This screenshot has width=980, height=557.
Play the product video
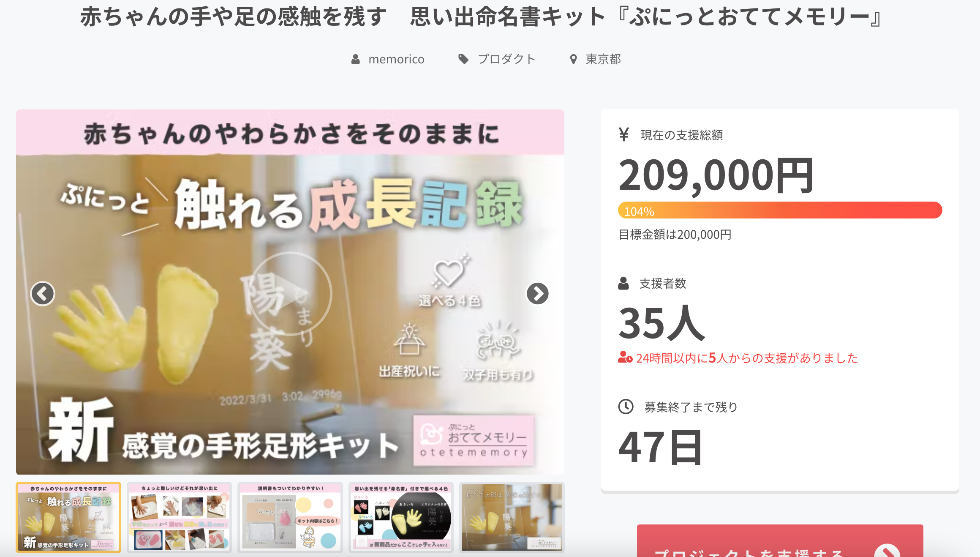tap(290, 293)
